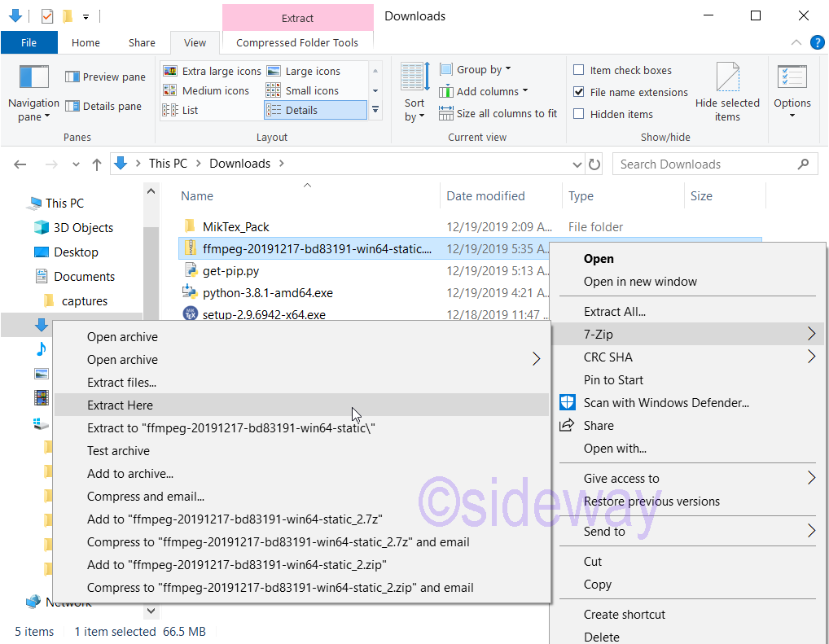Switch to Extra large icons layout
The image size is (829, 644).
click(212, 71)
